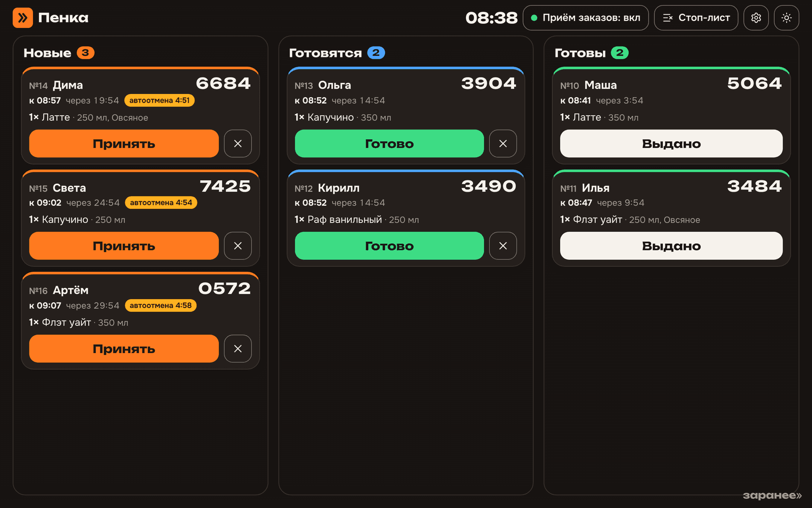Open settings via the gear icon
Screen dimensions: 812x508
tap(756, 18)
